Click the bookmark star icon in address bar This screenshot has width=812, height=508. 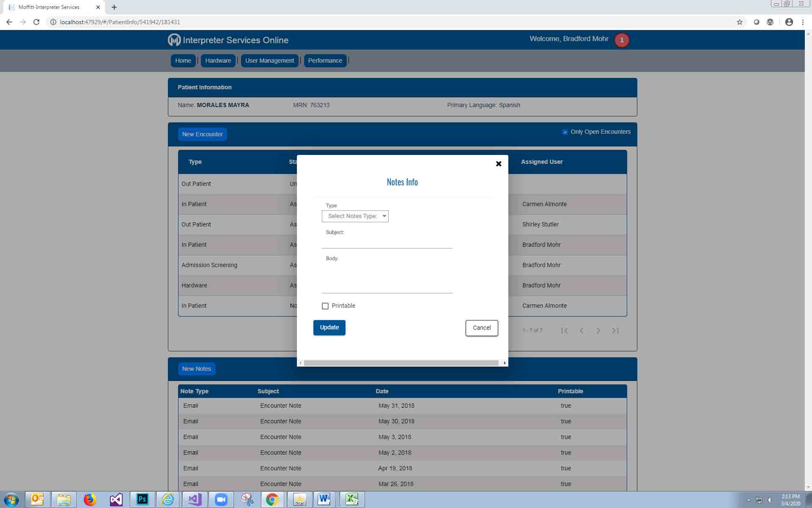(739, 22)
